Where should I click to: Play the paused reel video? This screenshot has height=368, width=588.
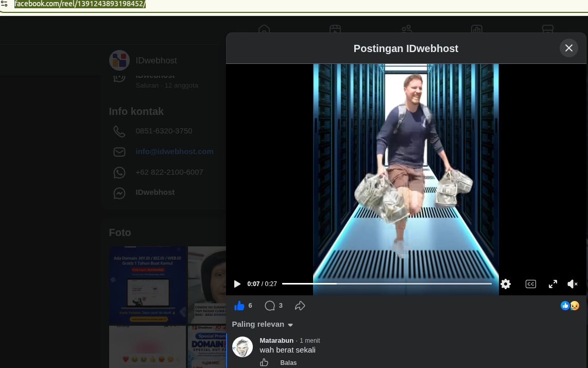point(237,284)
